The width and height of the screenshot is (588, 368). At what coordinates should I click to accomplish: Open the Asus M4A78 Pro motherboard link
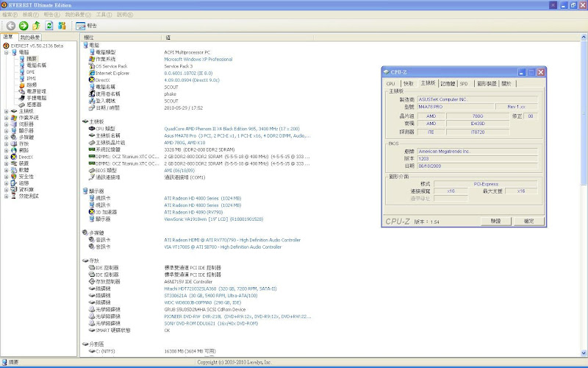[237, 135]
